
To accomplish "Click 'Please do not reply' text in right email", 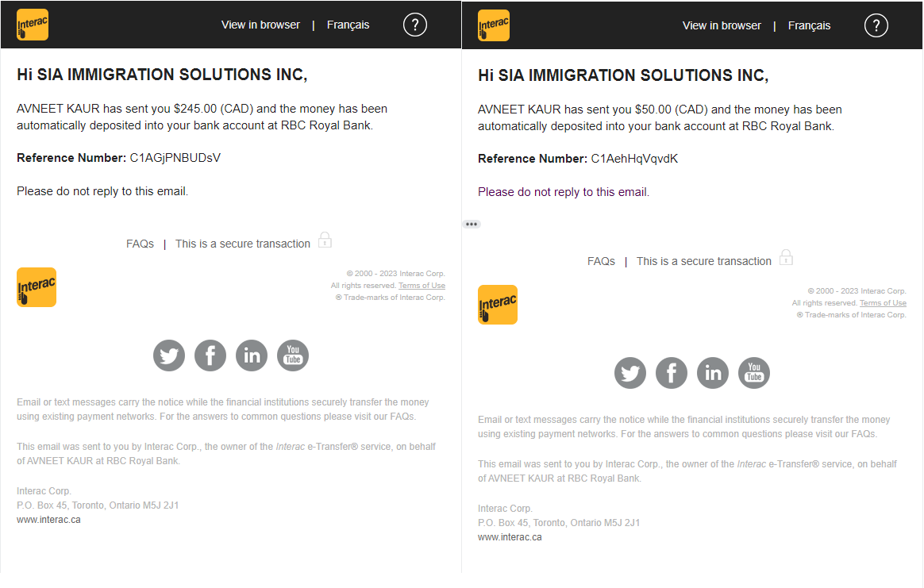I will tap(564, 192).
